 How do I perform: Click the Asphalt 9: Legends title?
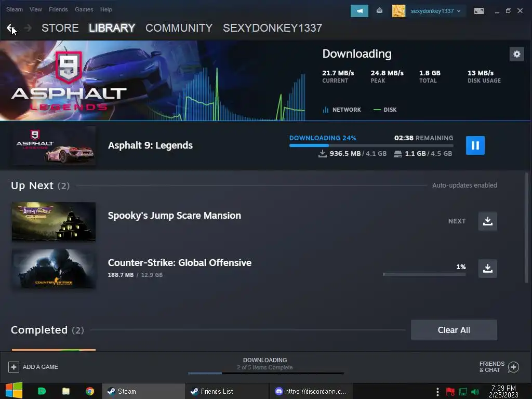pos(150,145)
